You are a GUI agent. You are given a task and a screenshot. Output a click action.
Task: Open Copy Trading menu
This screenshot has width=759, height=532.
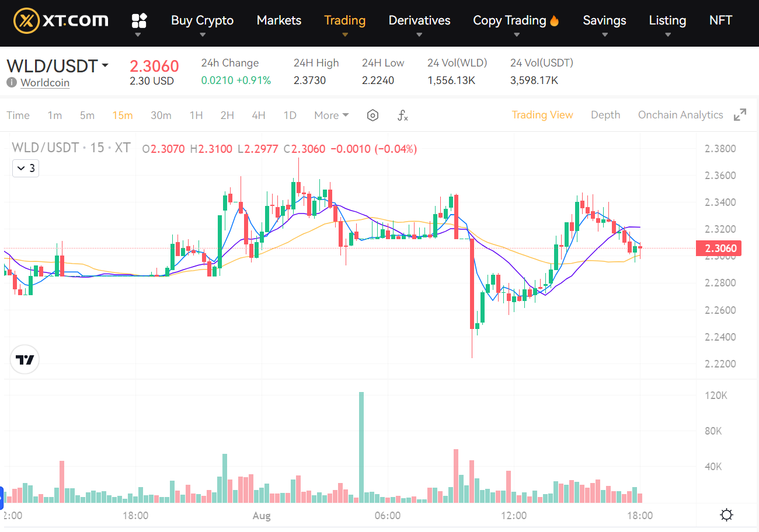(510, 20)
